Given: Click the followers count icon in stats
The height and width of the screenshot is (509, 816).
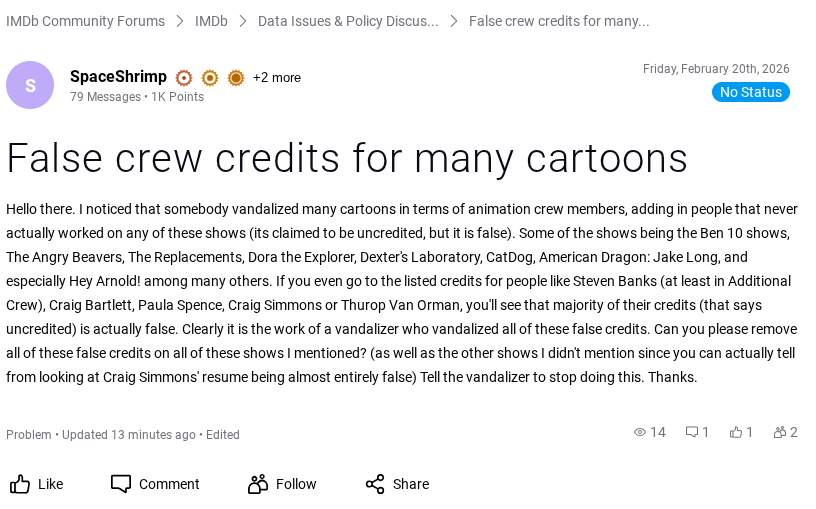Looking at the screenshot, I should [x=779, y=432].
